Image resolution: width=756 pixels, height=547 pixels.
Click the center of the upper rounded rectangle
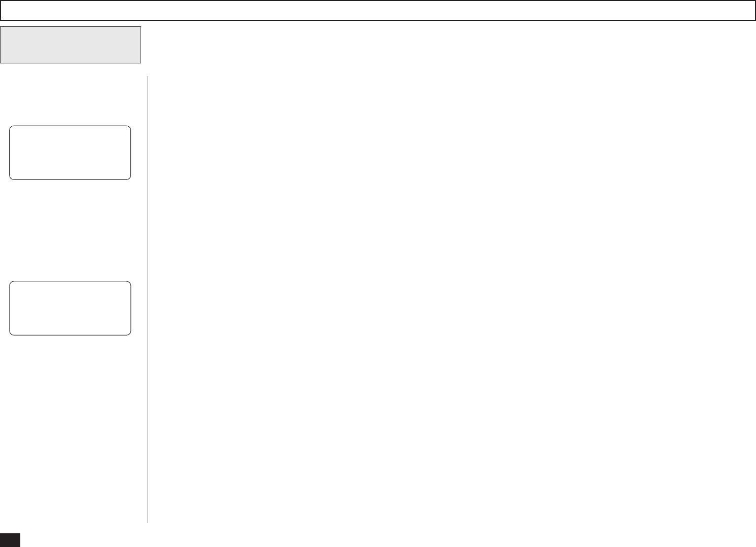point(70,153)
